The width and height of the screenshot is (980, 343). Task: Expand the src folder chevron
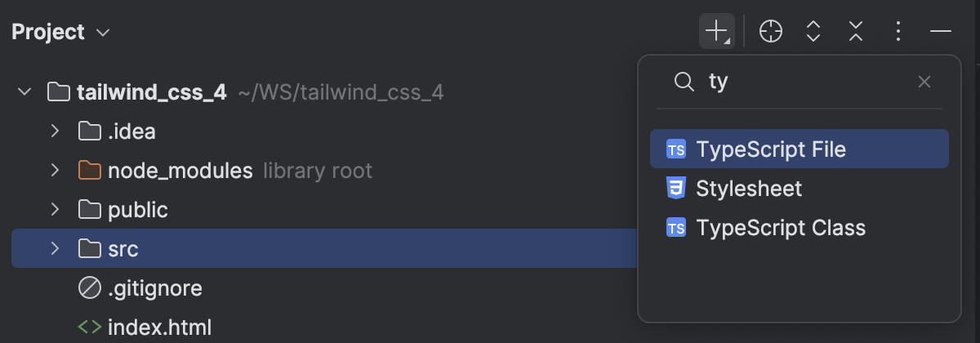pyautogui.click(x=55, y=249)
